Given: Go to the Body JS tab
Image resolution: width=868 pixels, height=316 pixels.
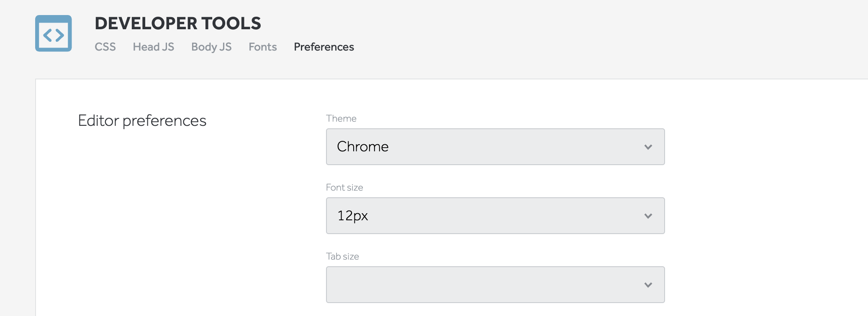Looking at the screenshot, I should coord(211,47).
